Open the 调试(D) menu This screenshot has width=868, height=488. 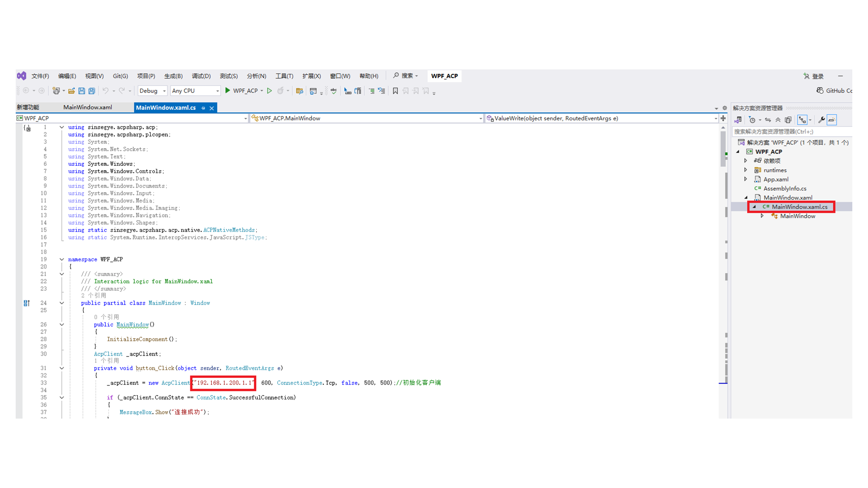(x=201, y=76)
